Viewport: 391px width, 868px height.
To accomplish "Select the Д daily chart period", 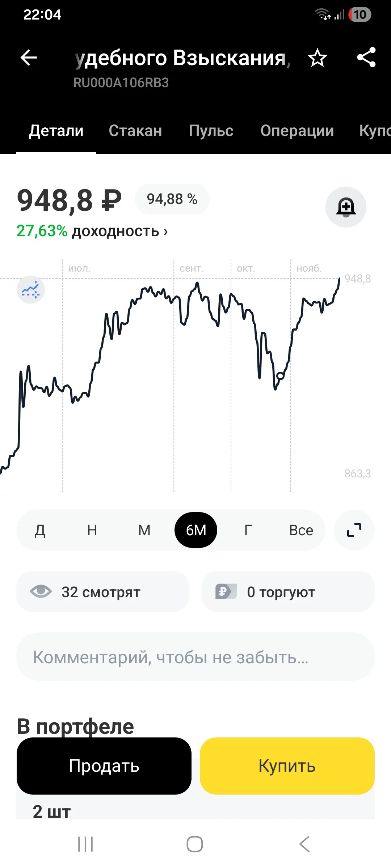I will click(40, 530).
